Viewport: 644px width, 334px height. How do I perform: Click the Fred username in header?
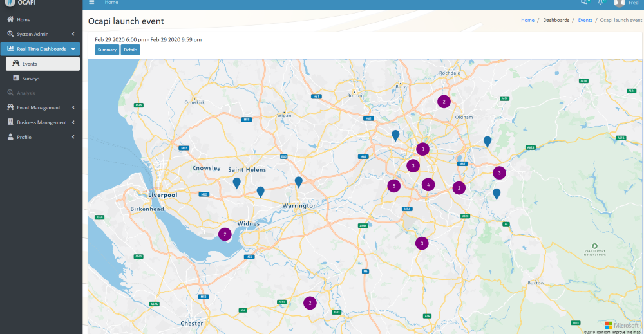(x=633, y=3)
